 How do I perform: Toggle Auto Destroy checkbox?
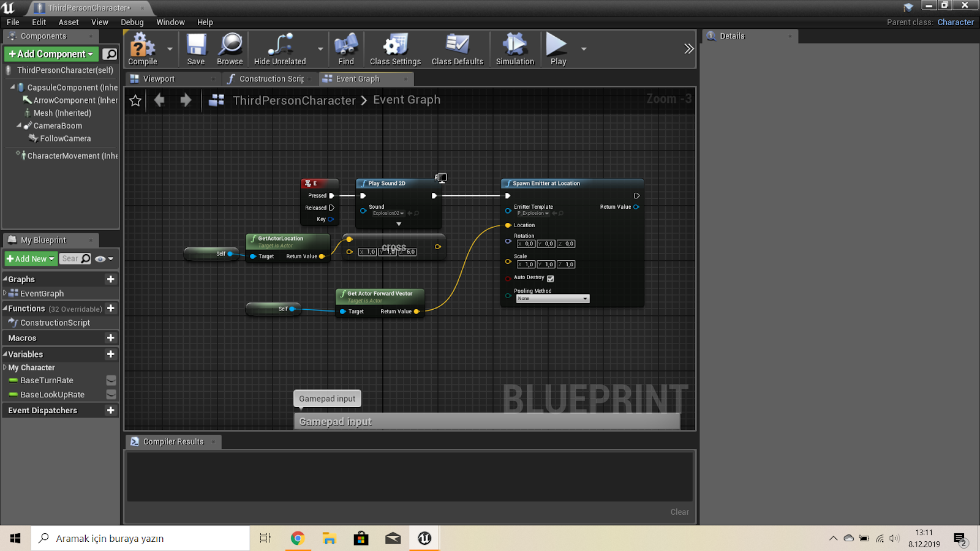pyautogui.click(x=550, y=279)
